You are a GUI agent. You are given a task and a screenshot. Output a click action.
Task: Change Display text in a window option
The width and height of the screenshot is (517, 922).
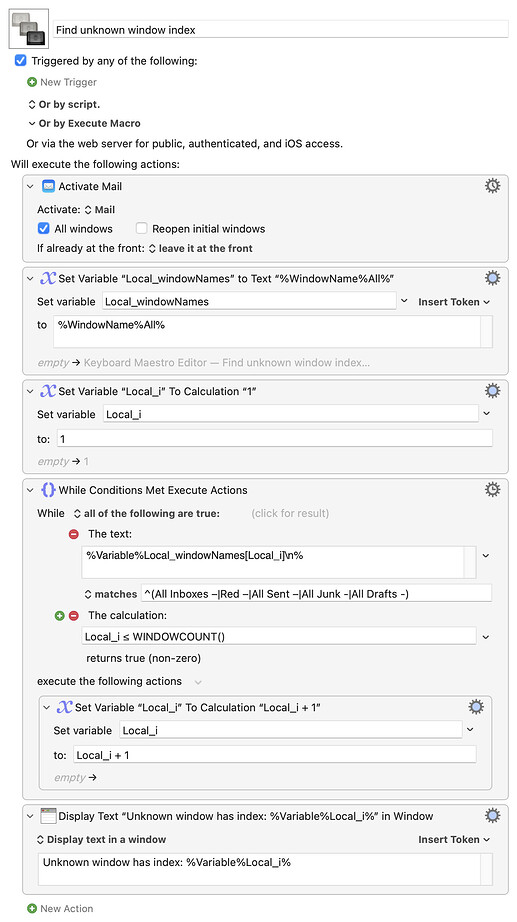coord(101,839)
